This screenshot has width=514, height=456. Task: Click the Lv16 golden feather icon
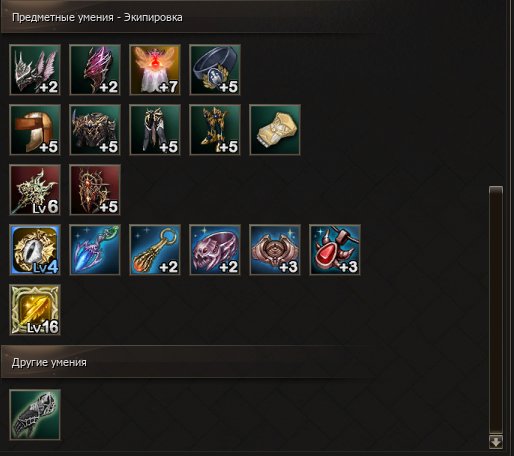[35, 310]
